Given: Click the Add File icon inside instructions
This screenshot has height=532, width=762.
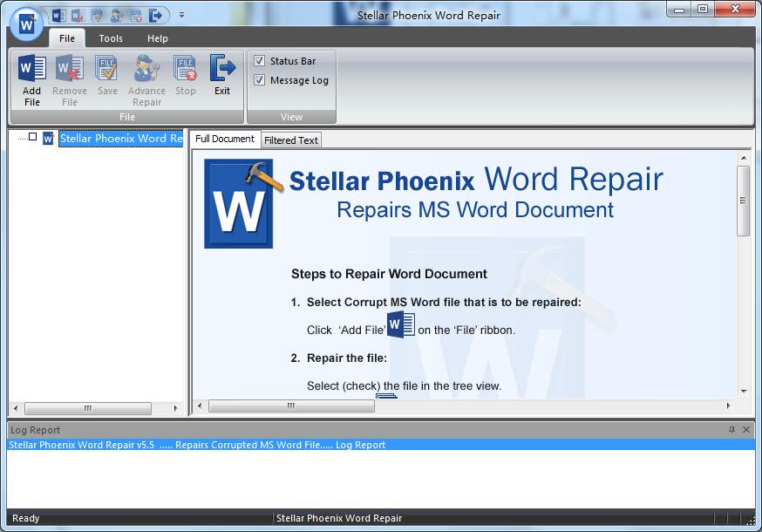Looking at the screenshot, I should coord(401,324).
